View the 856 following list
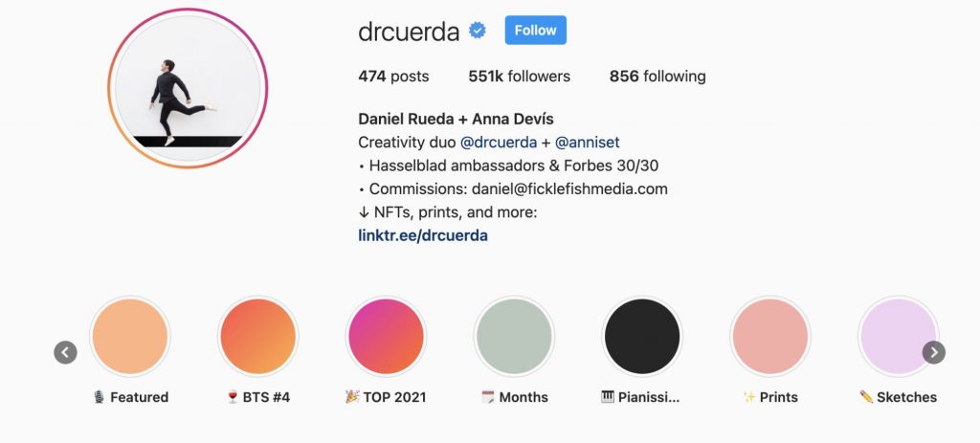Image resolution: width=980 pixels, height=443 pixels. coord(657,77)
